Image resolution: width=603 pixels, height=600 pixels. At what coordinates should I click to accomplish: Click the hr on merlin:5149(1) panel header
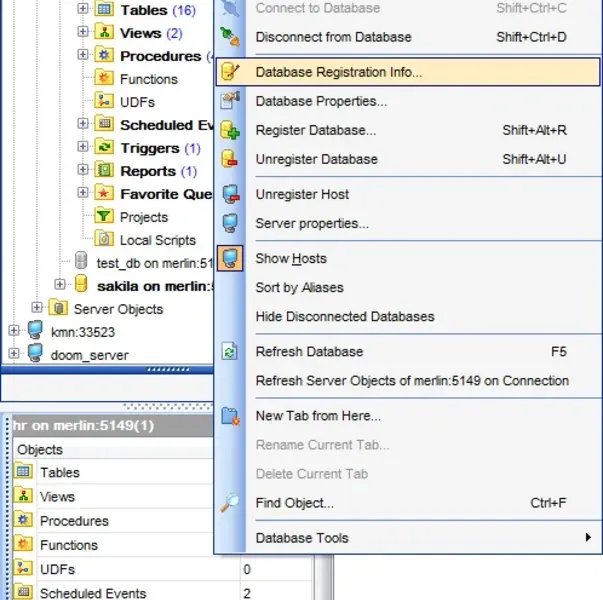pos(112,425)
